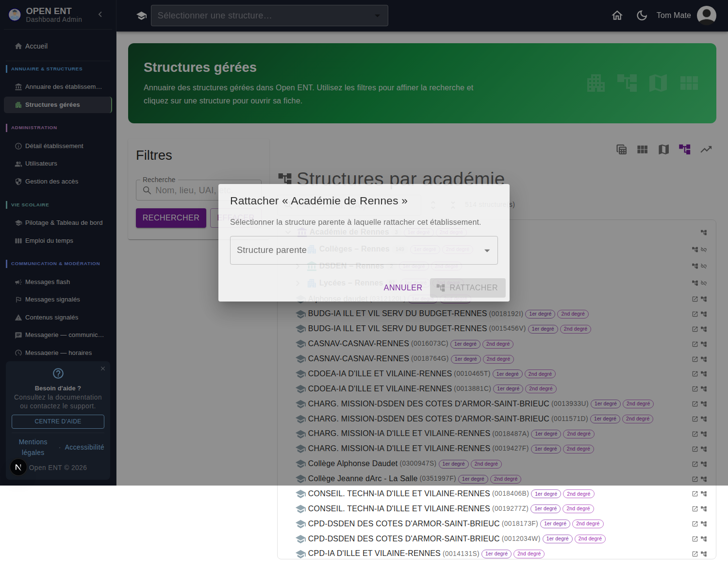Open Messages signalés in sidebar
The image size is (728, 571).
(58, 300)
